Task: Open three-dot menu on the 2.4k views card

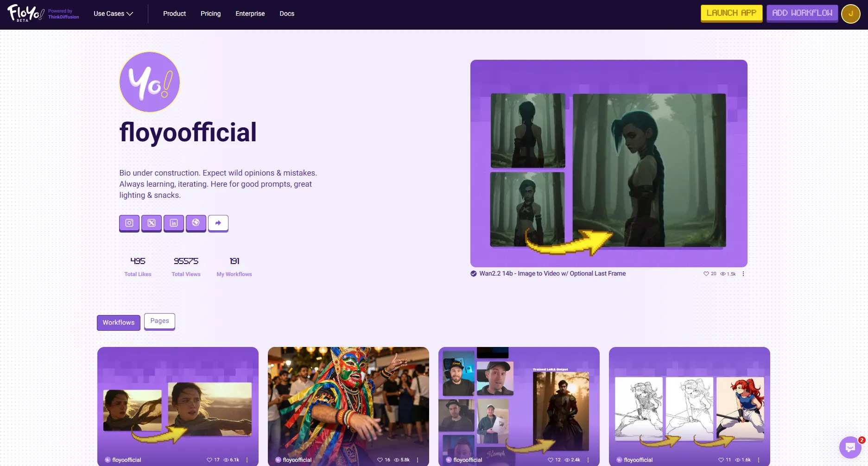Action: pos(588,460)
